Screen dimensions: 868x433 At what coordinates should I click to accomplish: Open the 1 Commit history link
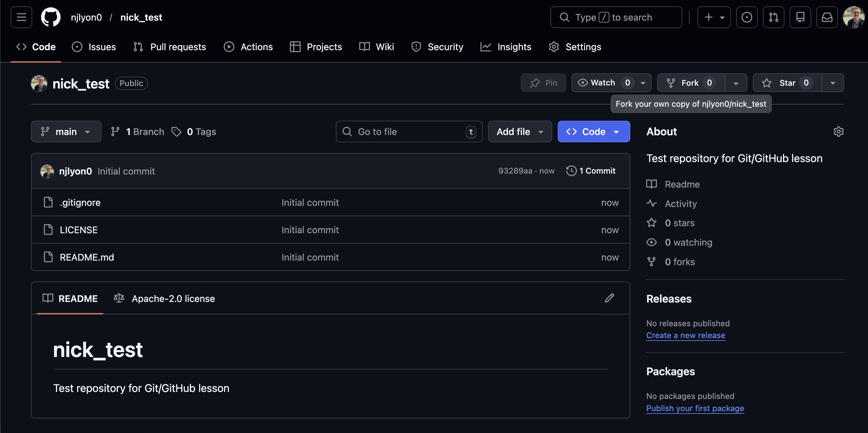(591, 171)
